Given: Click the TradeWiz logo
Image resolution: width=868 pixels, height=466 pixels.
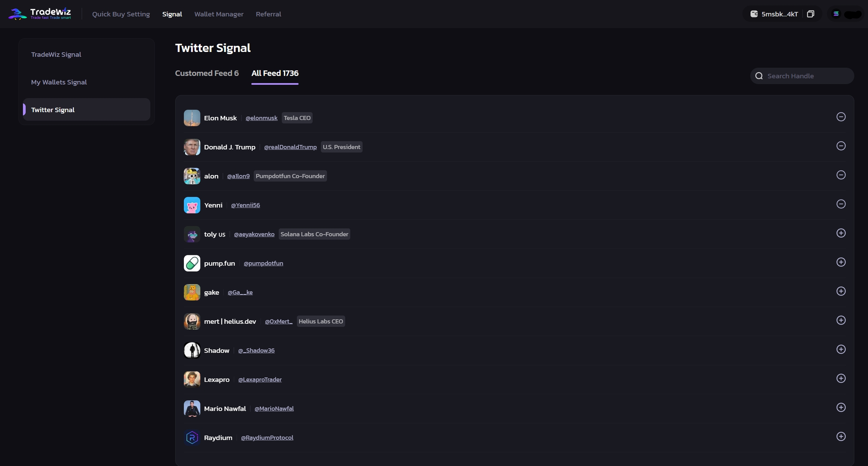Looking at the screenshot, I should click(40, 14).
